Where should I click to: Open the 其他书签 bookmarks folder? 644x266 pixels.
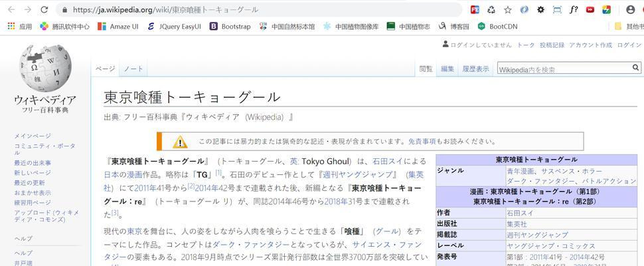[x=629, y=27]
